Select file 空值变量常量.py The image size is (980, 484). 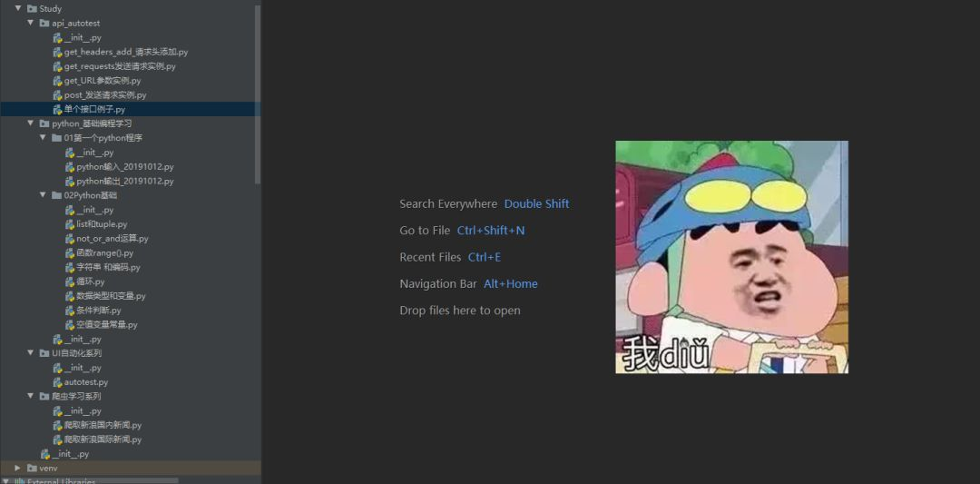pyautogui.click(x=107, y=324)
